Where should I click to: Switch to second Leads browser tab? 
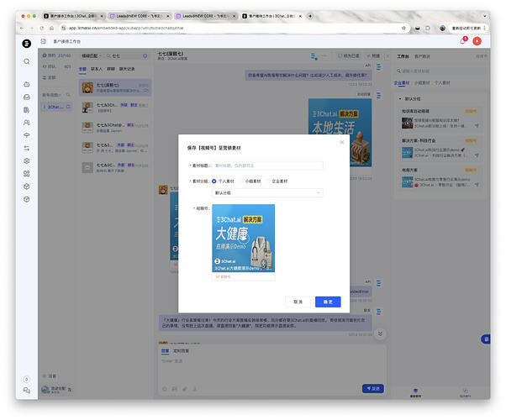pos(206,16)
